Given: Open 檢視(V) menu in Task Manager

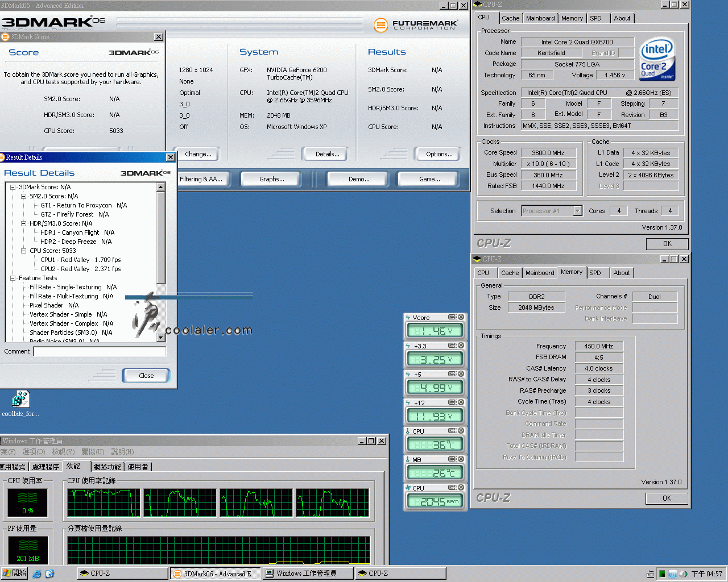Looking at the screenshot, I should (63, 452).
